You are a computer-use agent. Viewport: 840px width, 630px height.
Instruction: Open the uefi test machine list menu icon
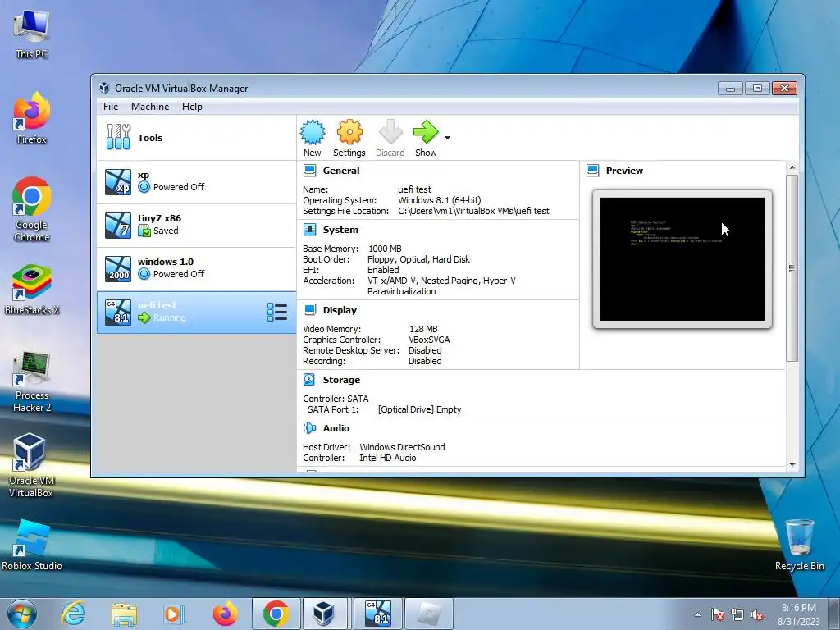point(277,313)
